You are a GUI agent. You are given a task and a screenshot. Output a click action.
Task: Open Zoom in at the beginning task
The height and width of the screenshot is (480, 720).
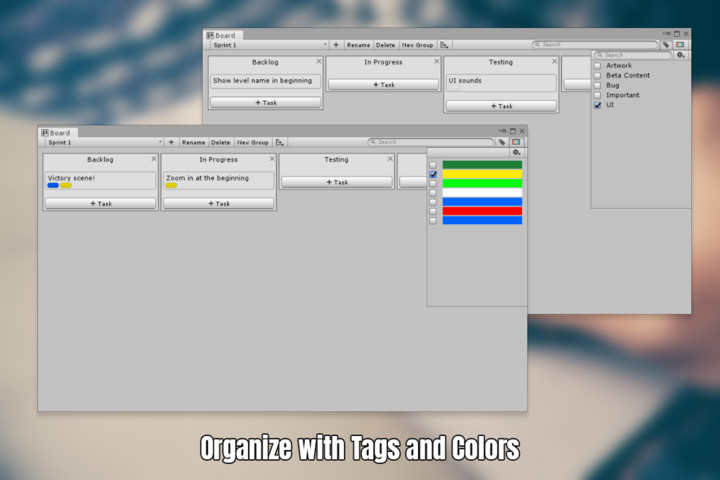[x=219, y=181]
